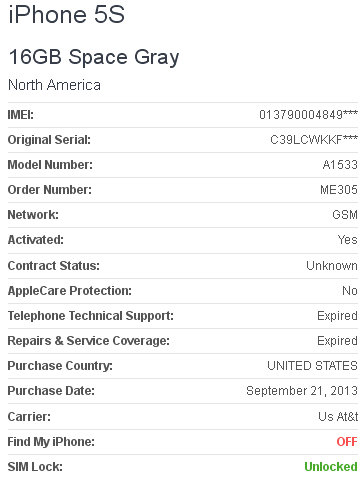Select Telephone Technical Support Expired value
Screen dimensions: 363x479
click(x=337, y=316)
